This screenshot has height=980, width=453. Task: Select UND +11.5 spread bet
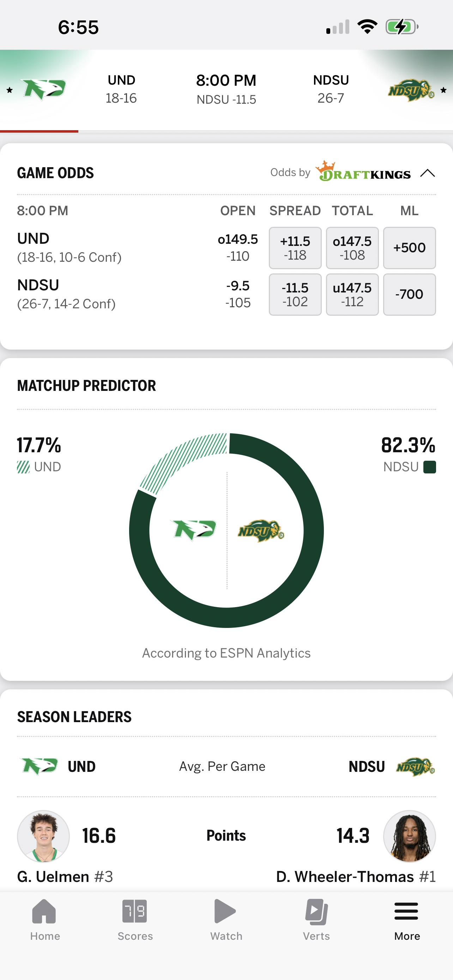click(x=295, y=248)
